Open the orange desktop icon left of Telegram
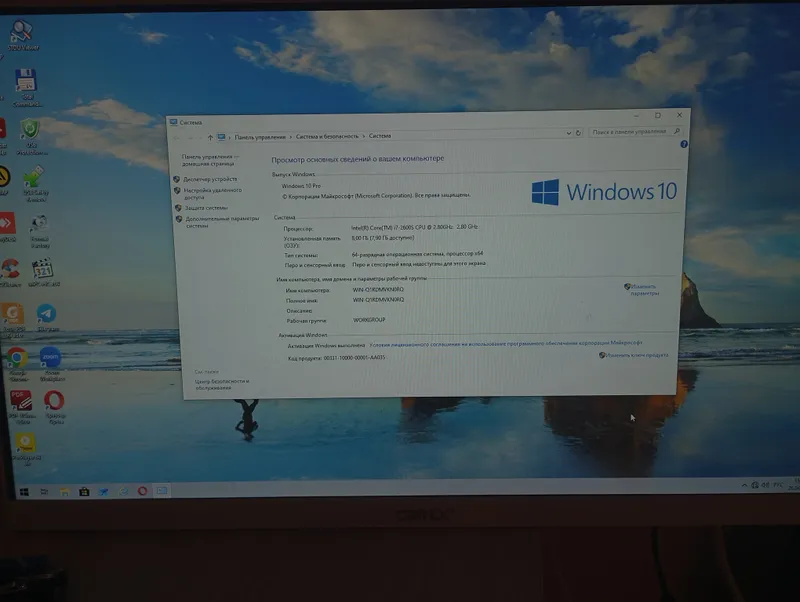 [x=13, y=320]
